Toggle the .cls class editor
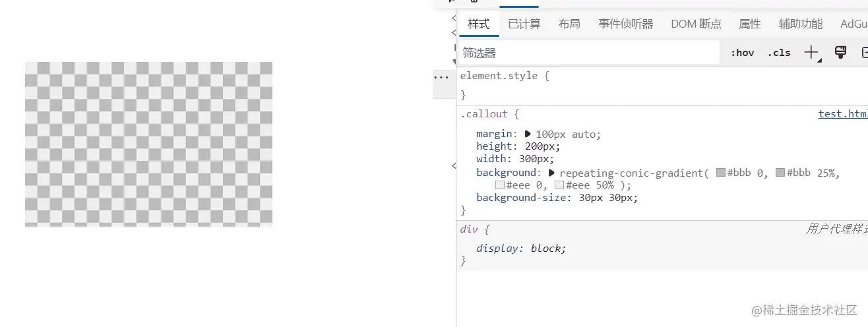This screenshot has height=327, width=868. tap(779, 53)
